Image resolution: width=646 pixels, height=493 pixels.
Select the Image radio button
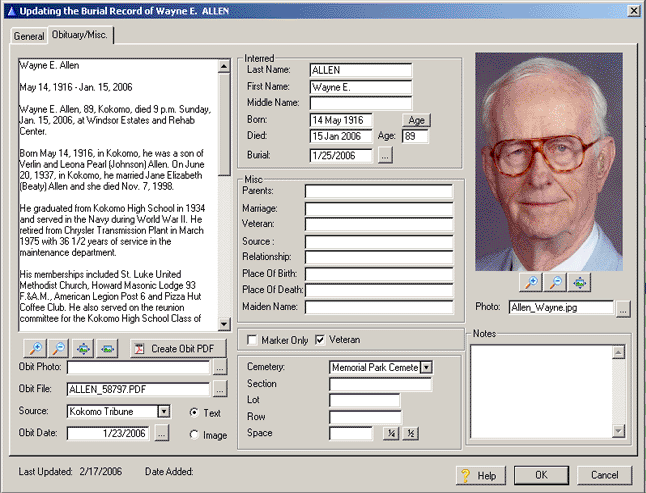click(x=193, y=434)
